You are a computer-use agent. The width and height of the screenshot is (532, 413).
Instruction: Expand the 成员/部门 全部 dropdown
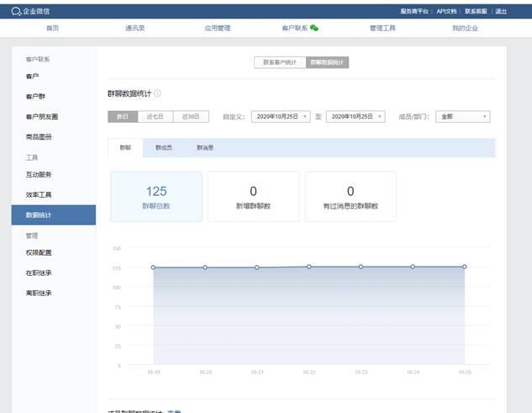tap(463, 117)
